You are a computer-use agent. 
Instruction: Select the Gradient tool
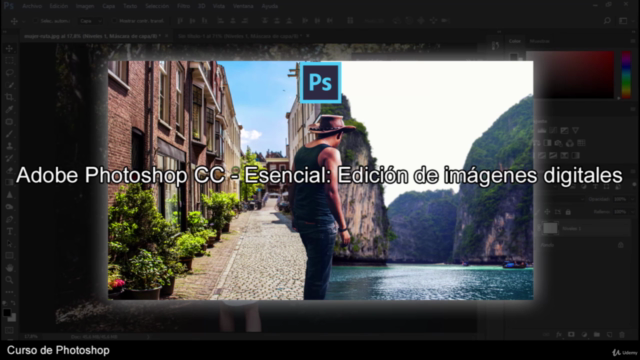[x=9, y=183]
